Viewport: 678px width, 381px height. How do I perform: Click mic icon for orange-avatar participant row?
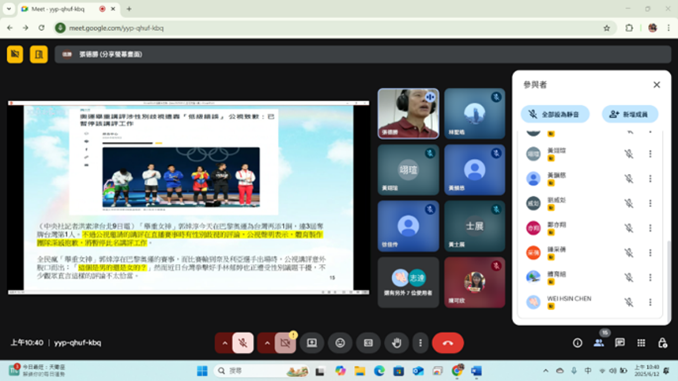[629, 253]
